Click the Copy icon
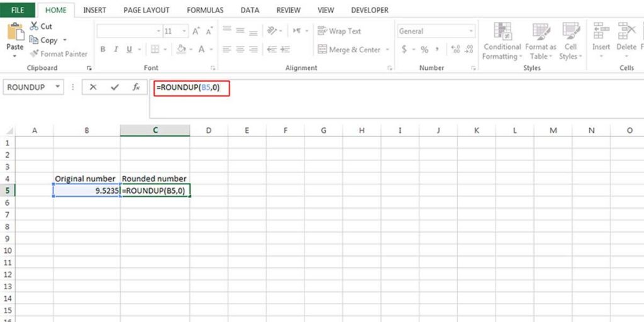The width and height of the screenshot is (644, 322). tap(34, 40)
